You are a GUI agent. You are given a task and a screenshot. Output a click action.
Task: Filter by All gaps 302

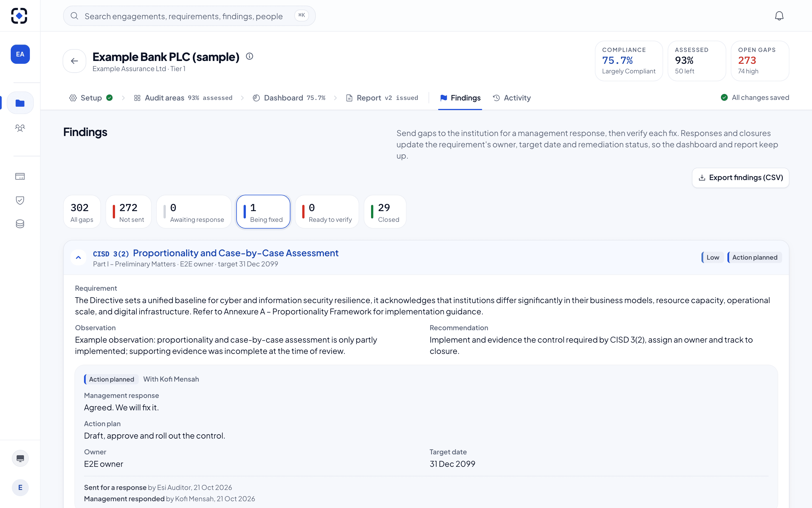[x=82, y=212]
